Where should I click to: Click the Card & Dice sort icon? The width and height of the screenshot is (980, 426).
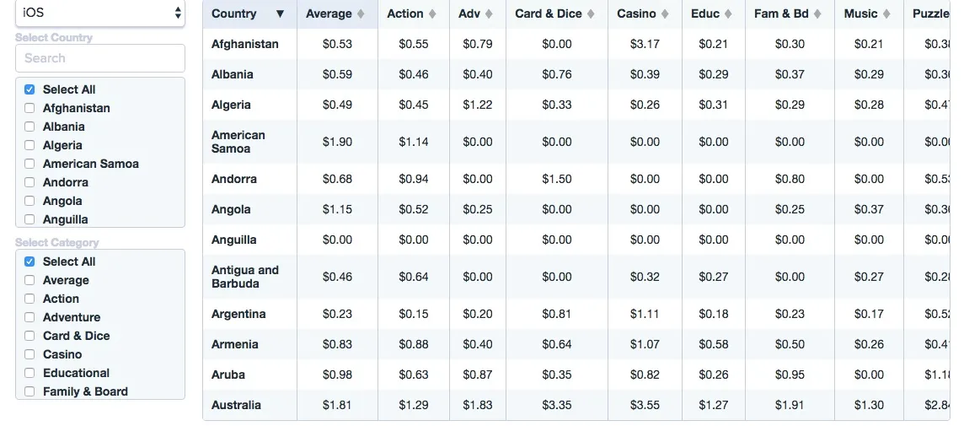tap(591, 14)
